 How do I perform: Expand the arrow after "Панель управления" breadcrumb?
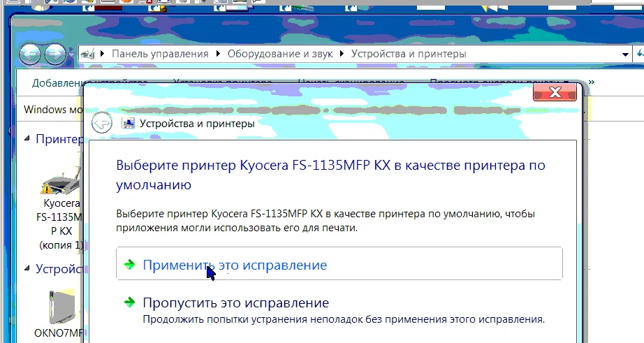coord(218,54)
